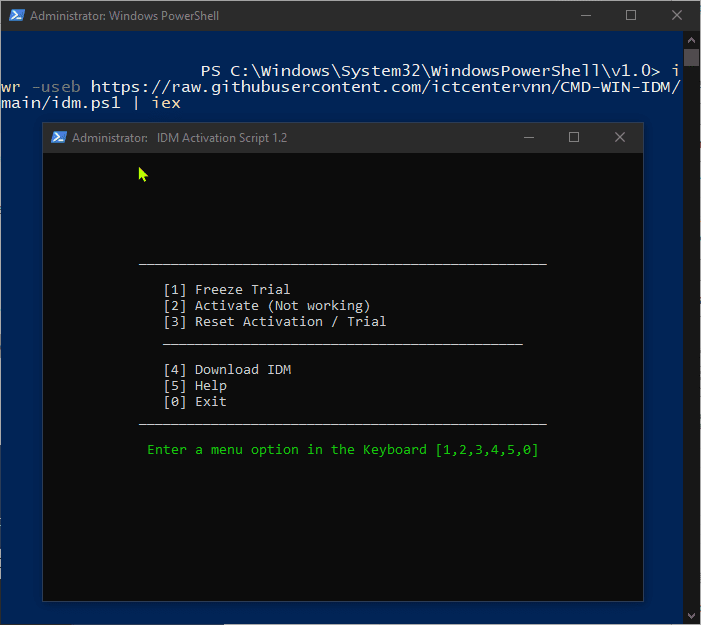
Task: Click the PowerShell icon in outer title bar
Action: pos(17,15)
